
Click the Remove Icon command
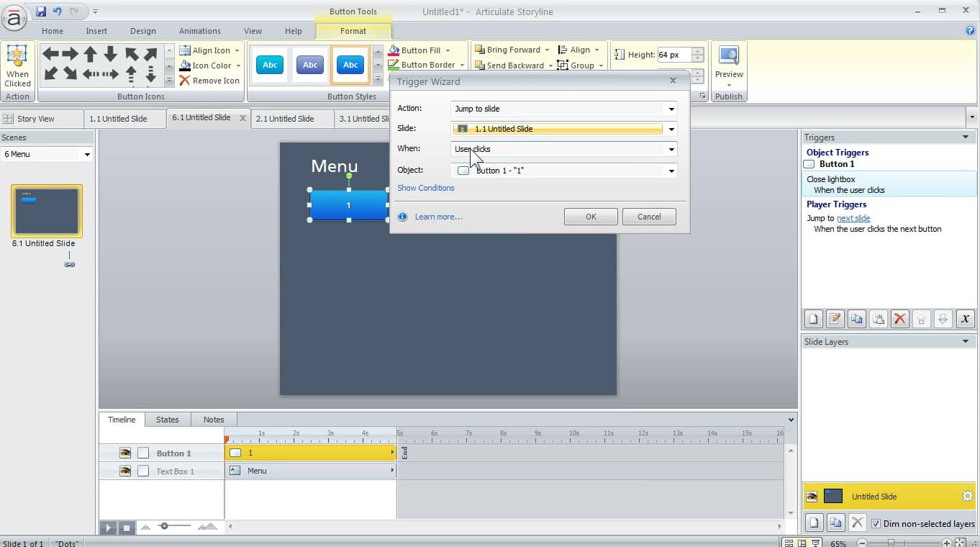(x=209, y=81)
